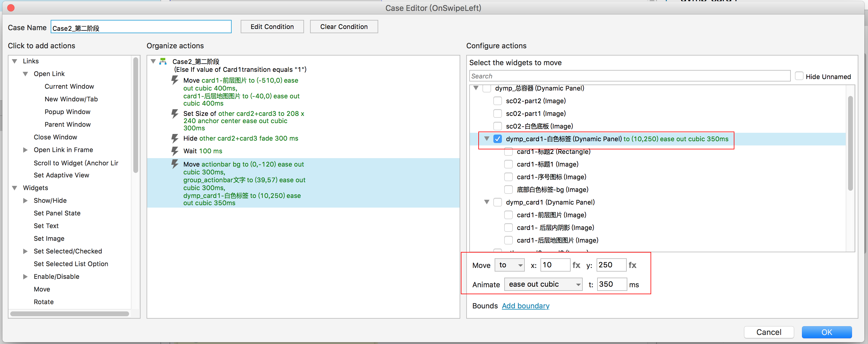Click lightning icon next to Hide other card2+card3
The height and width of the screenshot is (344, 868).
click(x=175, y=138)
